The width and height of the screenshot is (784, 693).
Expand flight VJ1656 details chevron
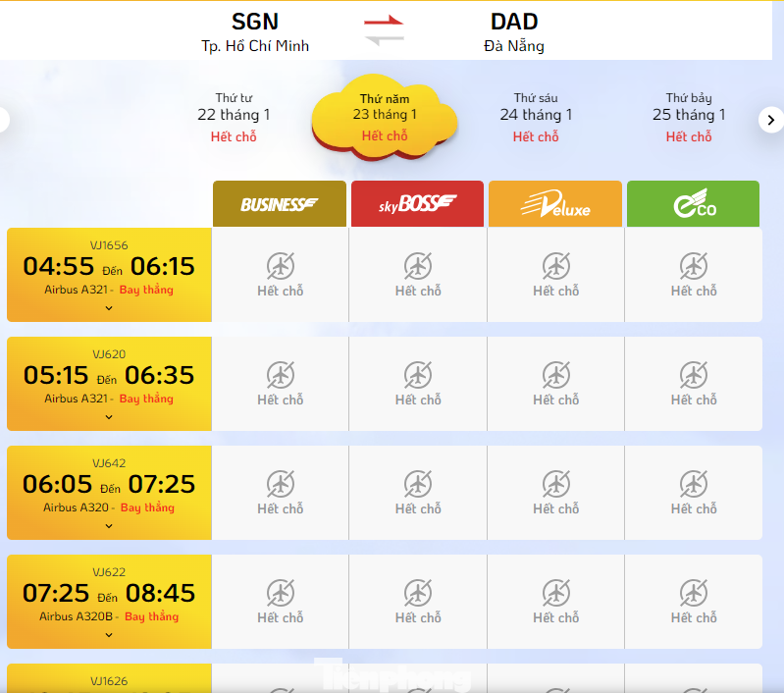coord(109,308)
